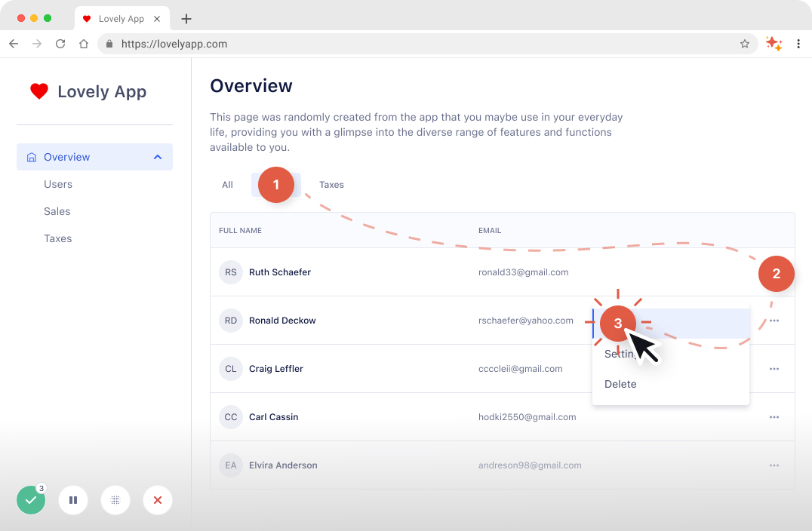This screenshot has width=812, height=531.
Task: Click the red X icon in the bottom bar
Action: click(x=158, y=500)
